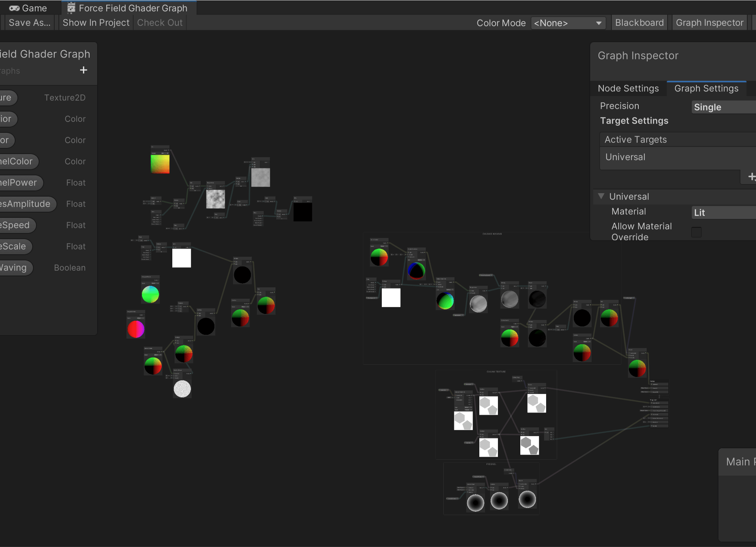Collapse the Universal foldout triangle

tap(601, 196)
